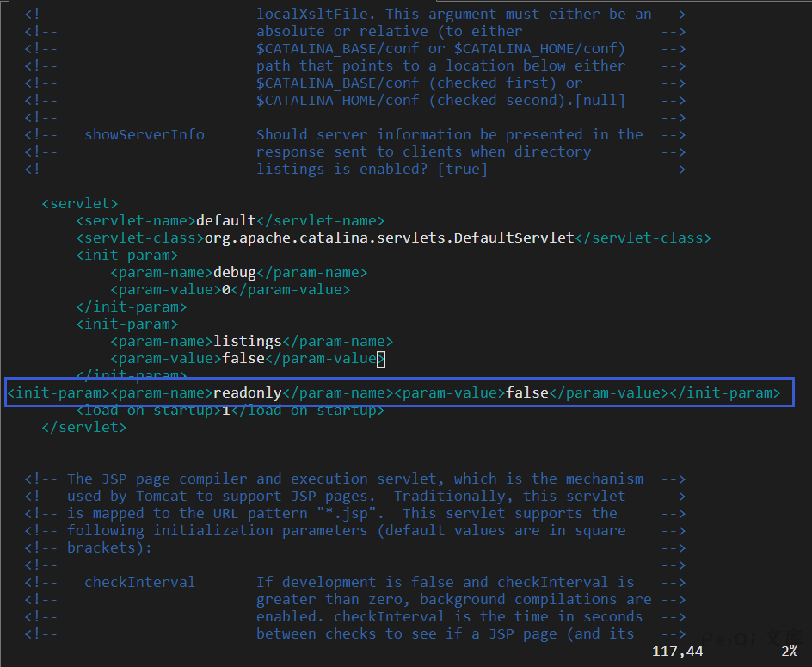Viewport: 812px width, 667px height.
Task: Click the "[true]" default value in comment
Action: click(x=462, y=170)
